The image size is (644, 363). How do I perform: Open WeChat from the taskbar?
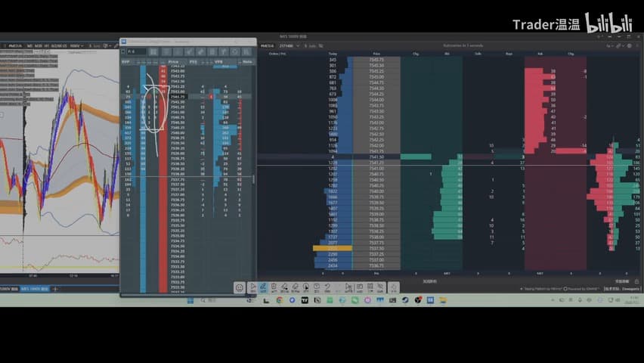pos(355,300)
